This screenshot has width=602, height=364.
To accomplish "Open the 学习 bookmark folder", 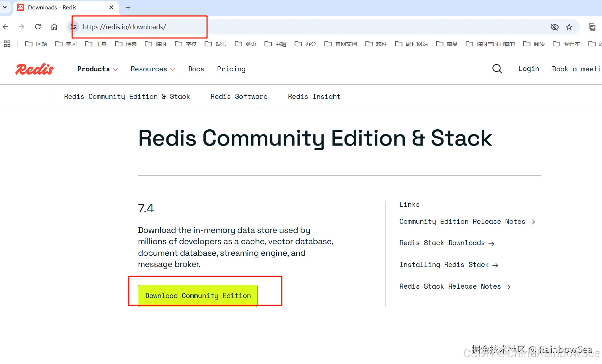I will click(66, 44).
